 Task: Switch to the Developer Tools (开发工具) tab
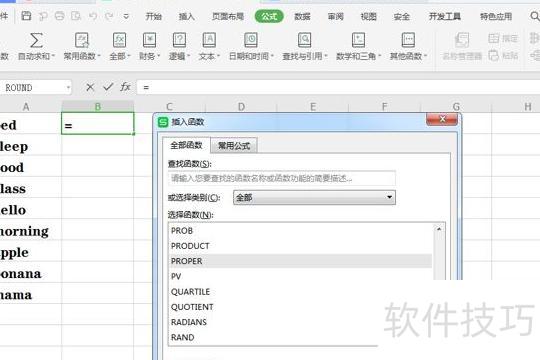coord(445,16)
